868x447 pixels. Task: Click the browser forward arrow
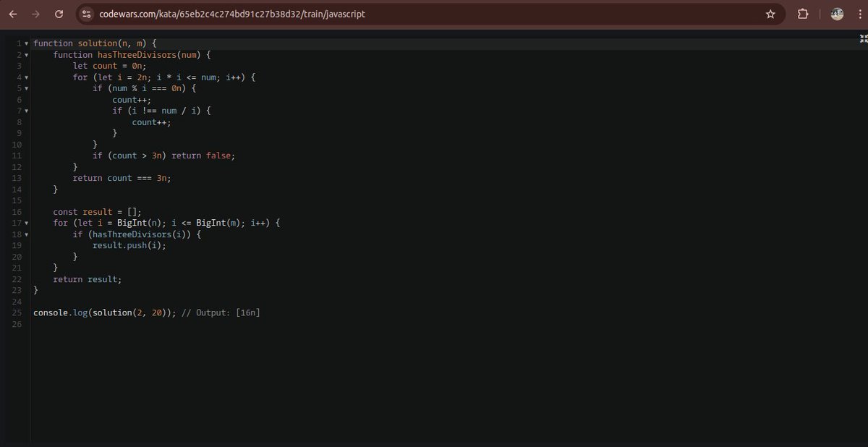click(36, 14)
